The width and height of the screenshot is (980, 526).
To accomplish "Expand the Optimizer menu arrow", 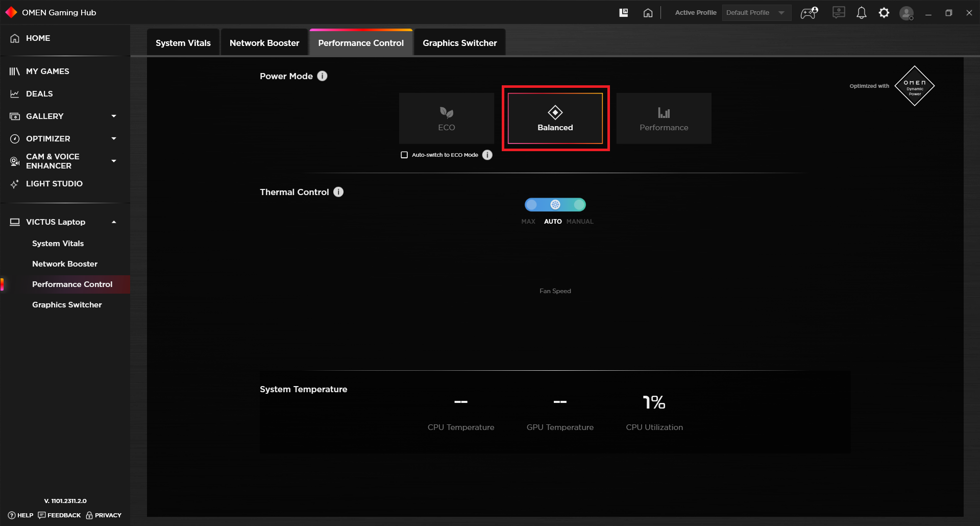I will pos(114,139).
